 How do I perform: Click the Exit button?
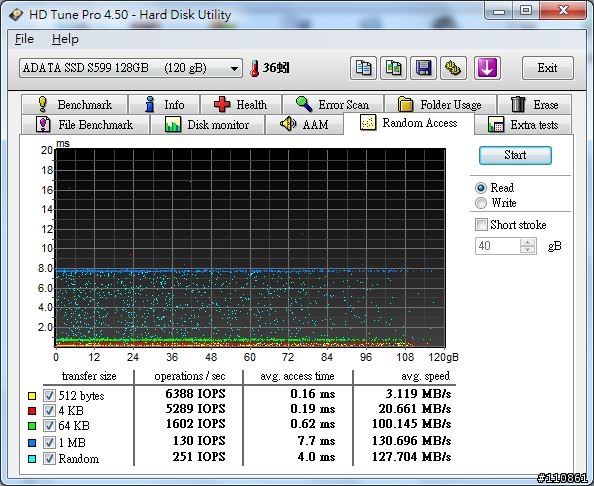click(547, 68)
